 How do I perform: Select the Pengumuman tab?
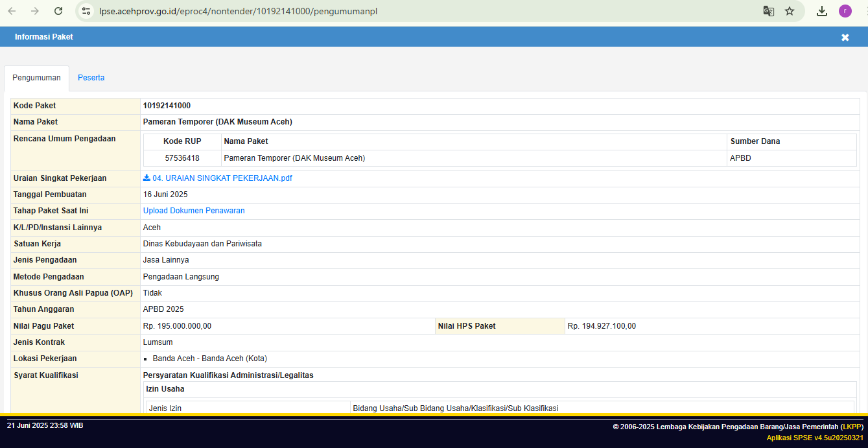36,78
